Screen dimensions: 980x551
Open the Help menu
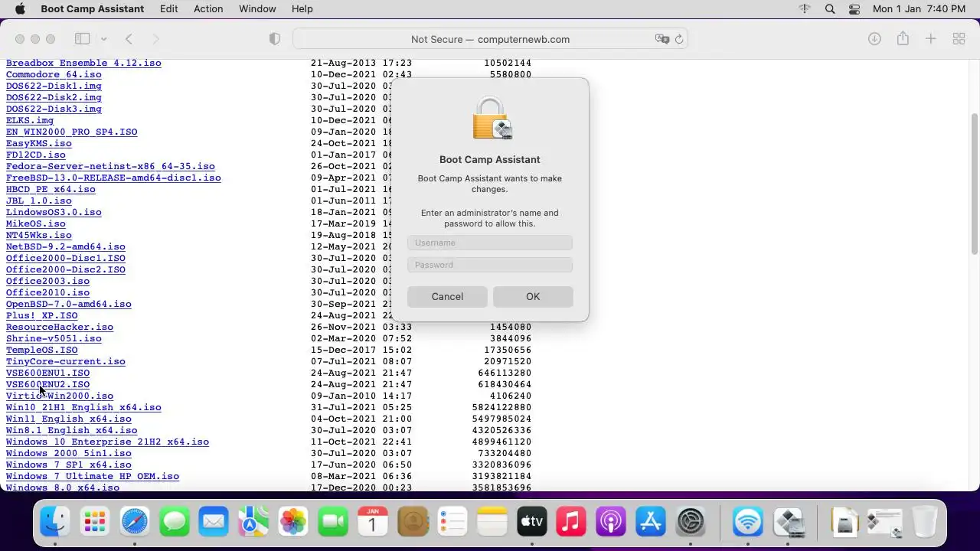point(302,9)
